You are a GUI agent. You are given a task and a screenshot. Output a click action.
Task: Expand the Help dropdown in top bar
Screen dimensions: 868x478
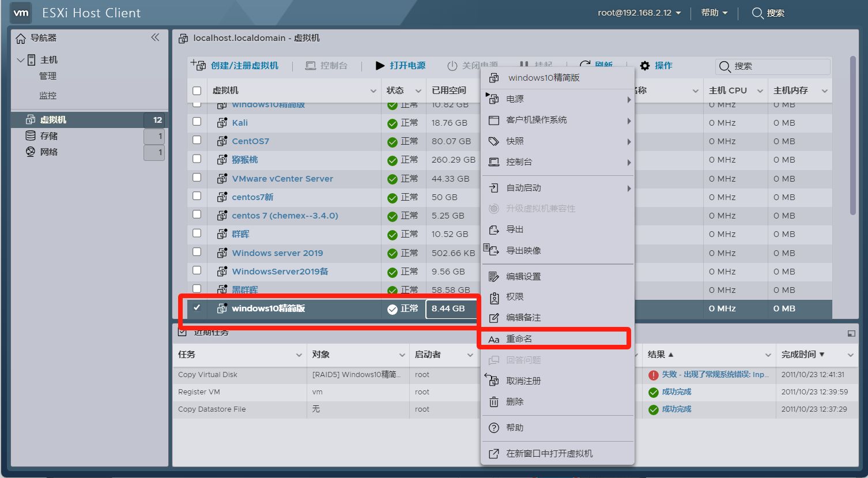pos(714,13)
